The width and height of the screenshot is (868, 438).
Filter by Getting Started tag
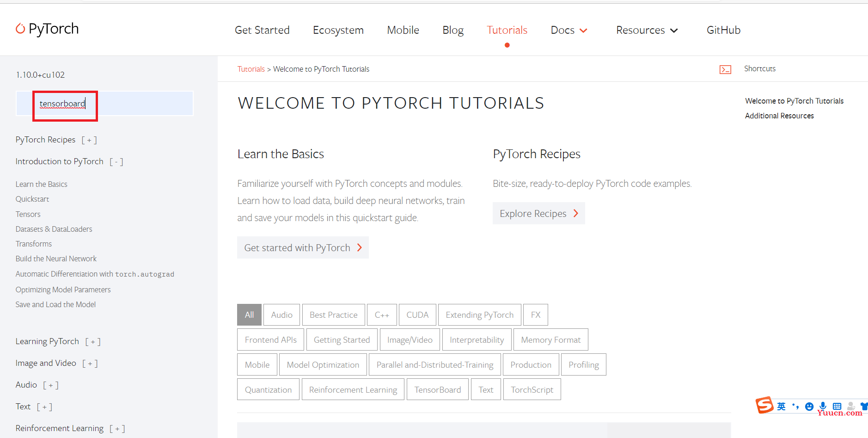pos(342,339)
